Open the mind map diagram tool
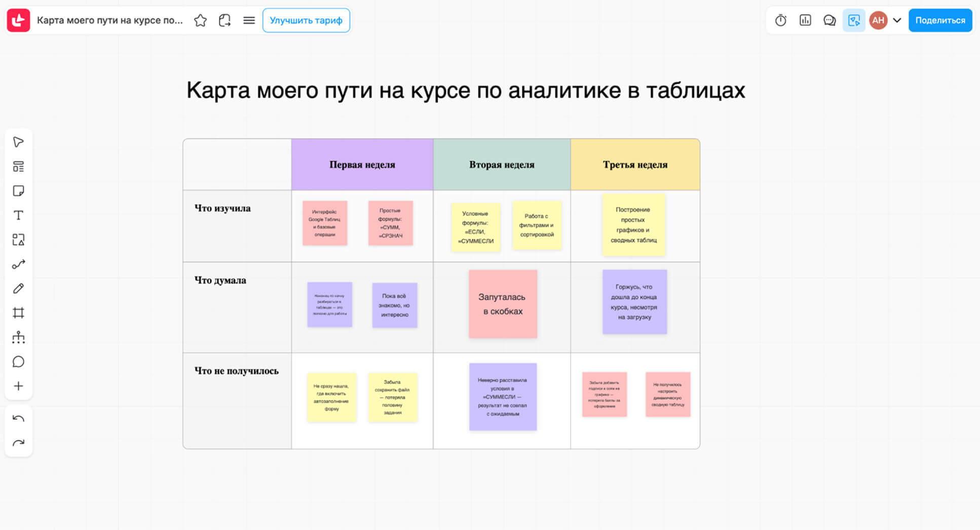The height and width of the screenshot is (530, 980). tap(18, 337)
